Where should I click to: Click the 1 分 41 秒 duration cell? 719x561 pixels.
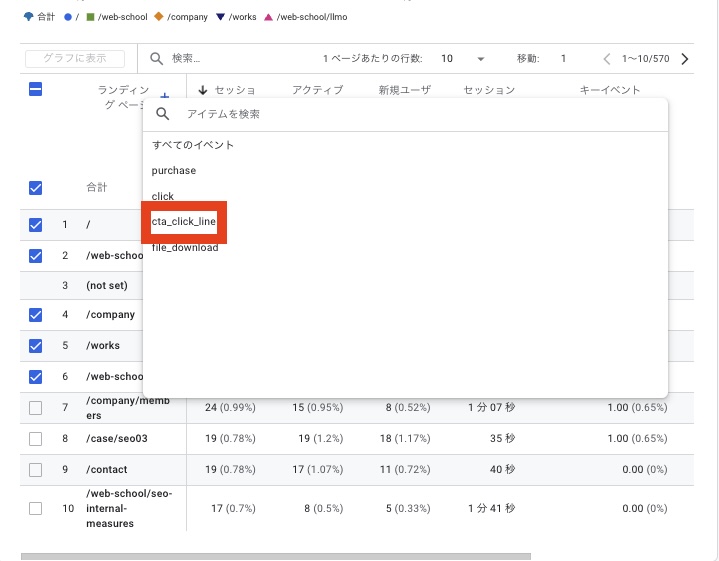(x=492, y=508)
